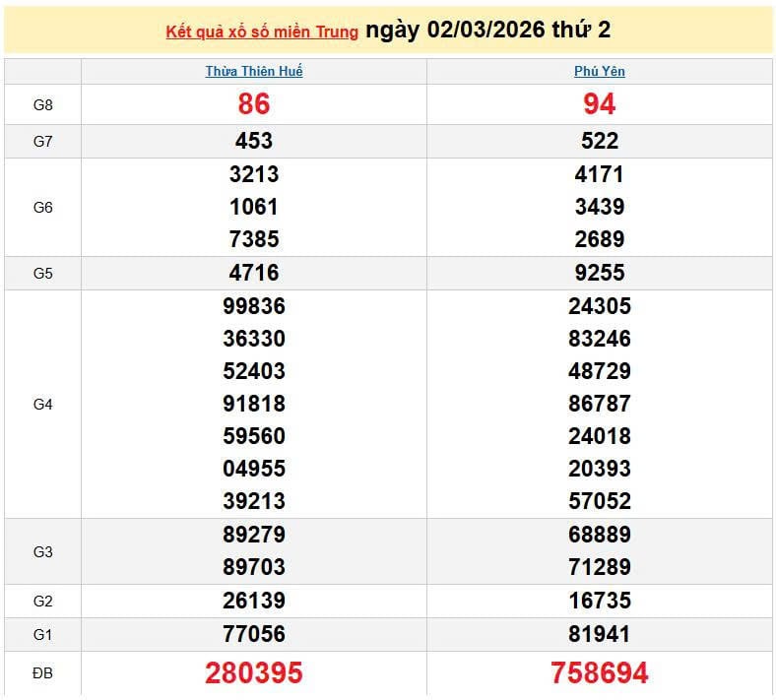Click the G1 result 81941

600,634
